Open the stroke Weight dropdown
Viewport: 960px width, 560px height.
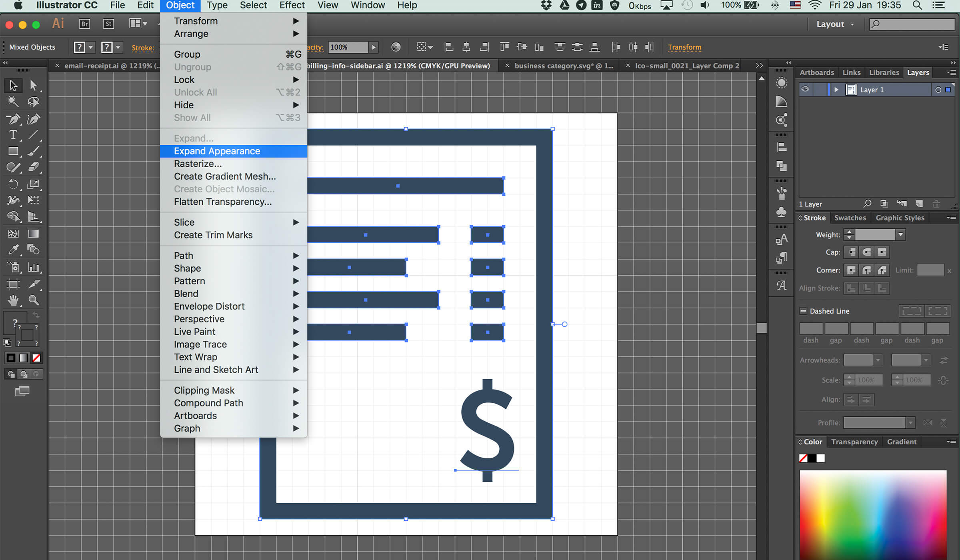click(x=901, y=235)
